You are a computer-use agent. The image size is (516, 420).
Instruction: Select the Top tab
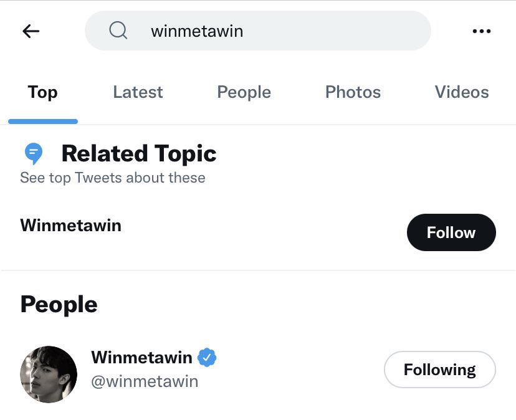pos(42,92)
